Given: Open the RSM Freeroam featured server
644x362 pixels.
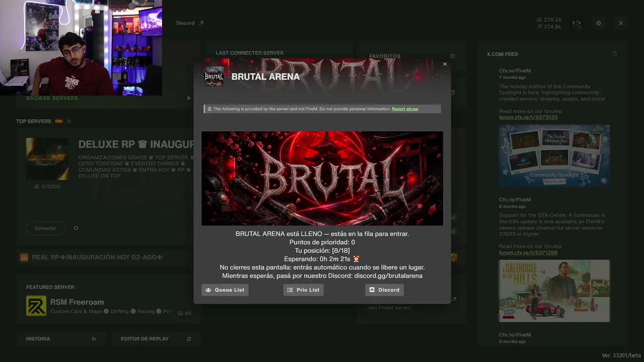Looking at the screenshot, I should pyautogui.click(x=109, y=306).
